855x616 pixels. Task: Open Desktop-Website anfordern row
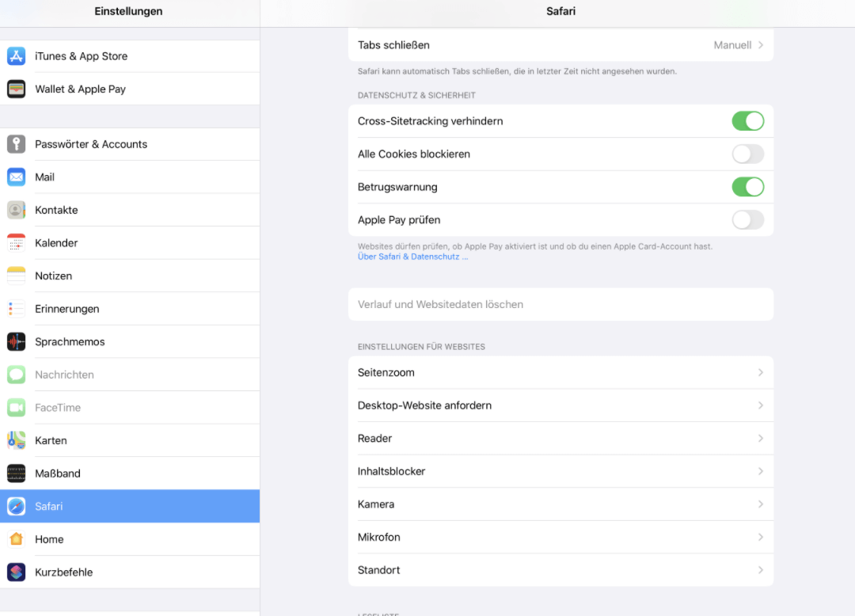tap(560, 405)
